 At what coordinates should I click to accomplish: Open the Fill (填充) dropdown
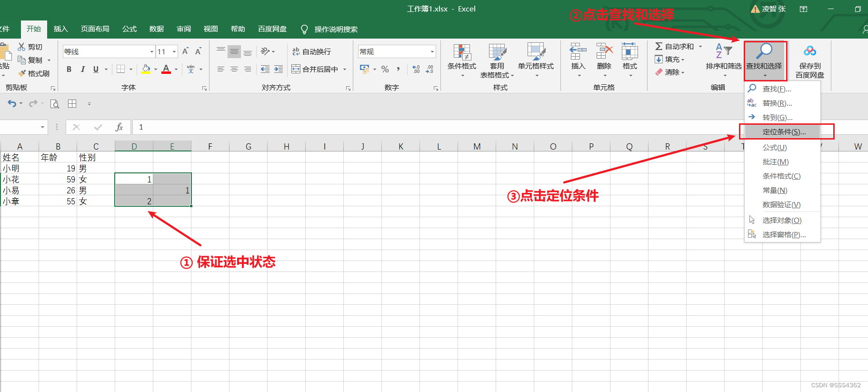click(x=669, y=59)
